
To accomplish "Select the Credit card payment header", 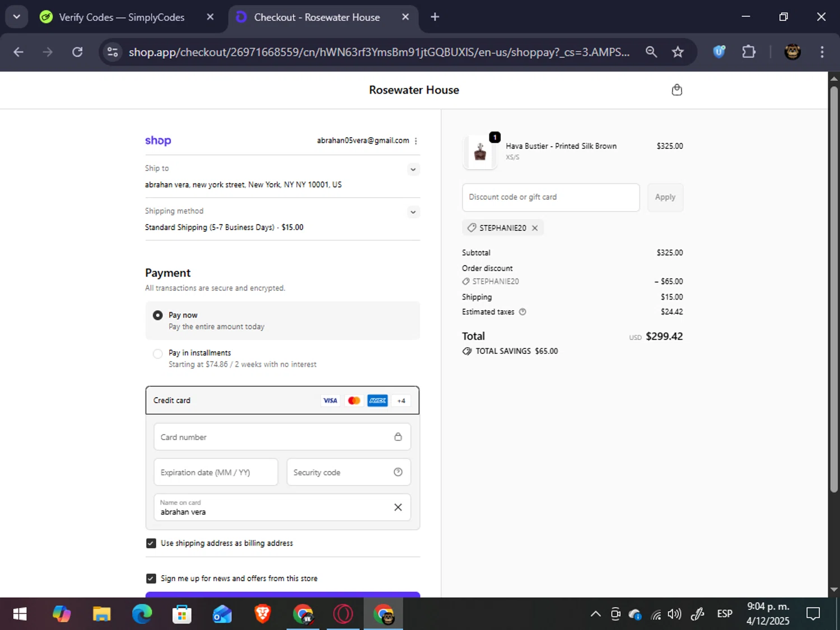I will point(282,400).
